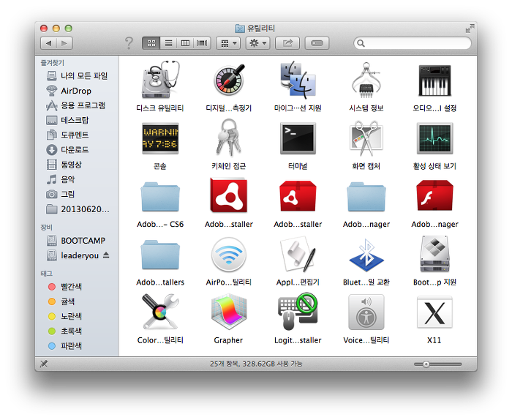Launch Terminal (터미널)
Screen dimensions: 512x420
[298, 138]
